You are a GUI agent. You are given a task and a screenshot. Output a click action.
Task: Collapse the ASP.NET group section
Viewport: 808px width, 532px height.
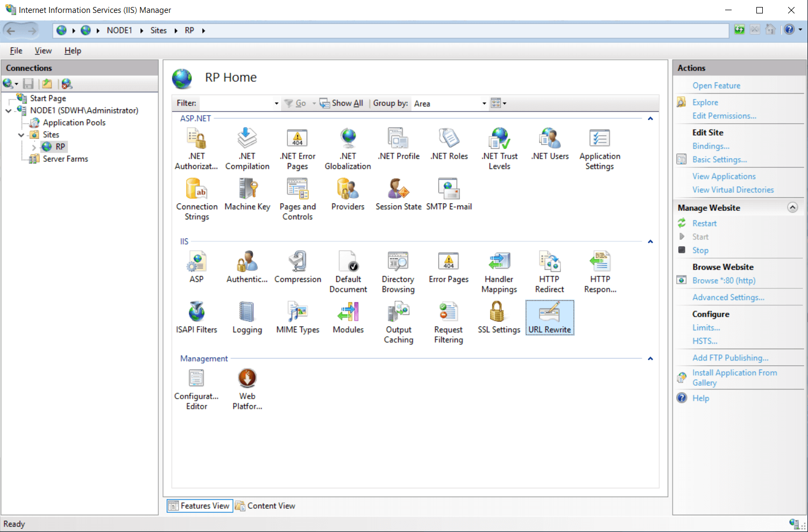(x=650, y=118)
